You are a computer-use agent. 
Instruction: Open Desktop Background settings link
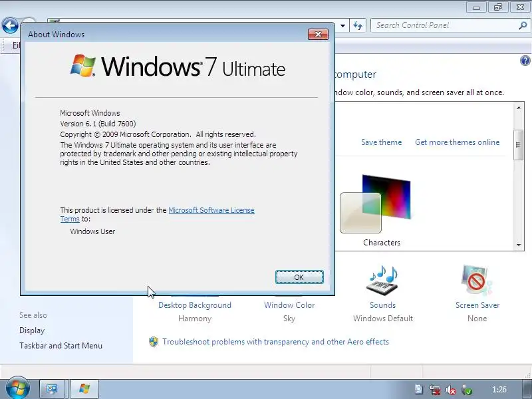pos(195,305)
